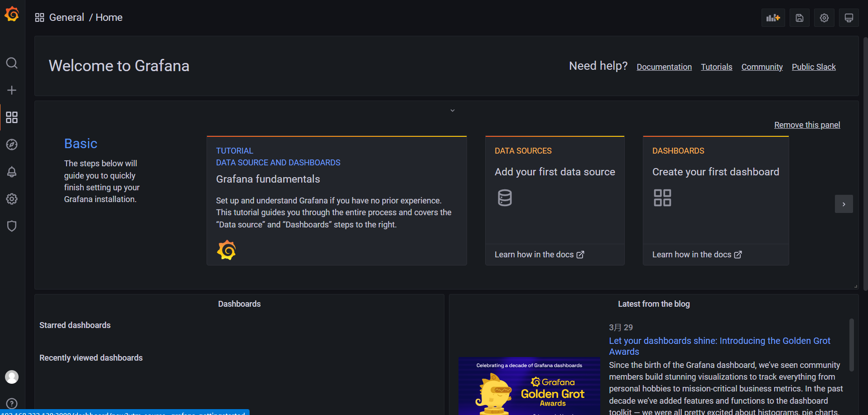Open the Documentation link
Screen dimensions: 868x415
point(664,67)
